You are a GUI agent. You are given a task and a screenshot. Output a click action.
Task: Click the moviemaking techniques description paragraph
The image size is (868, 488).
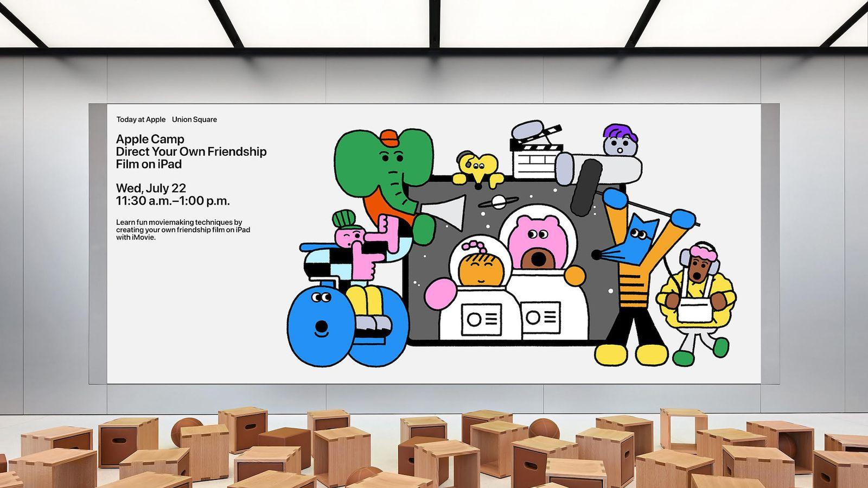(x=183, y=230)
